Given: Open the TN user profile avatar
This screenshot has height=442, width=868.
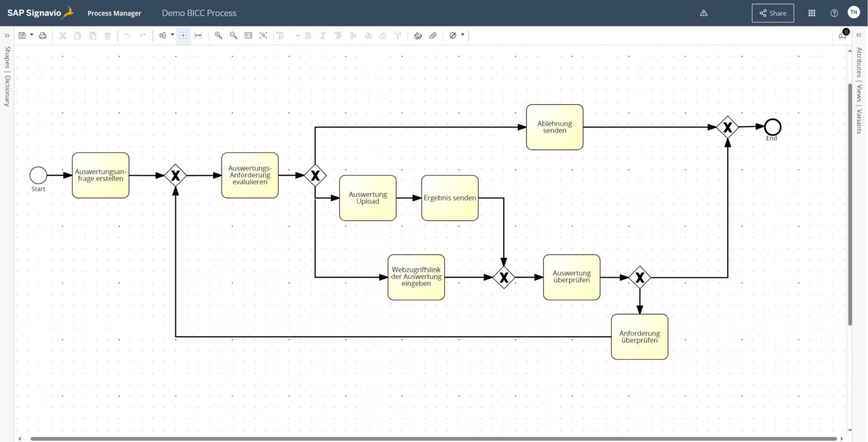Looking at the screenshot, I should pos(854,13).
